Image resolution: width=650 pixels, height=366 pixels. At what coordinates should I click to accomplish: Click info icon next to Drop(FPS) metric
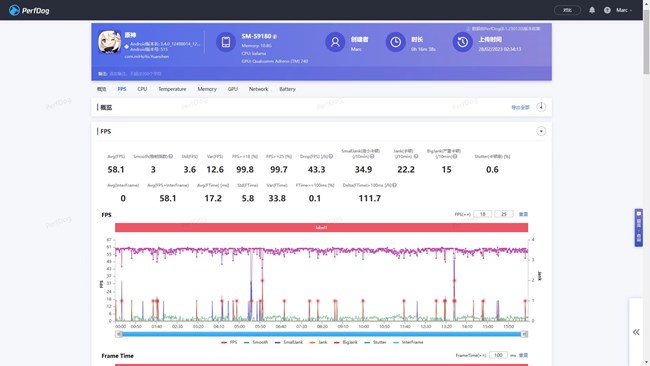click(x=331, y=156)
